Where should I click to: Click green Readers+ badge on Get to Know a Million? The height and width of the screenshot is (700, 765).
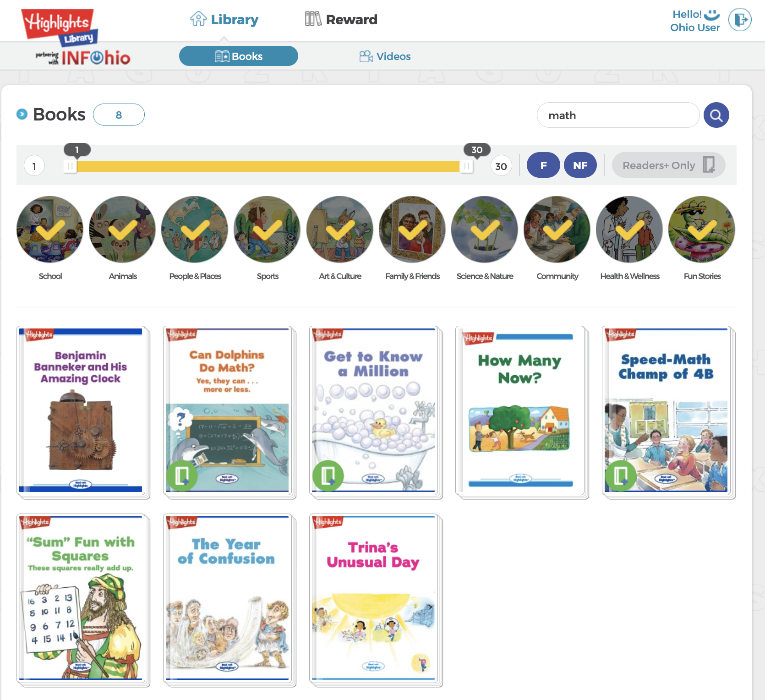click(x=328, y=476)
